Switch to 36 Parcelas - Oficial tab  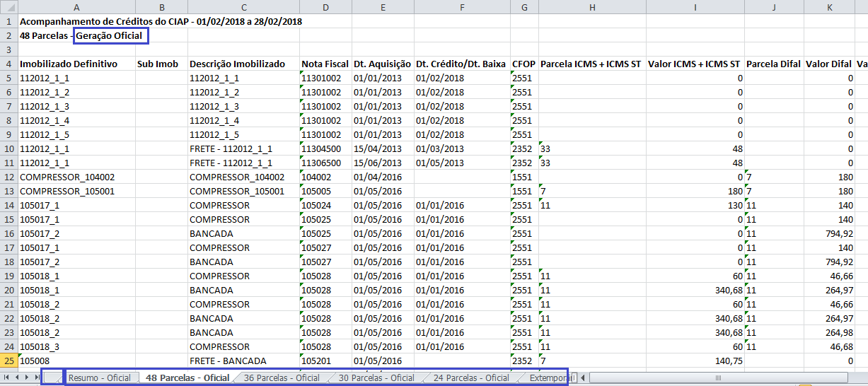pos(281,378)
